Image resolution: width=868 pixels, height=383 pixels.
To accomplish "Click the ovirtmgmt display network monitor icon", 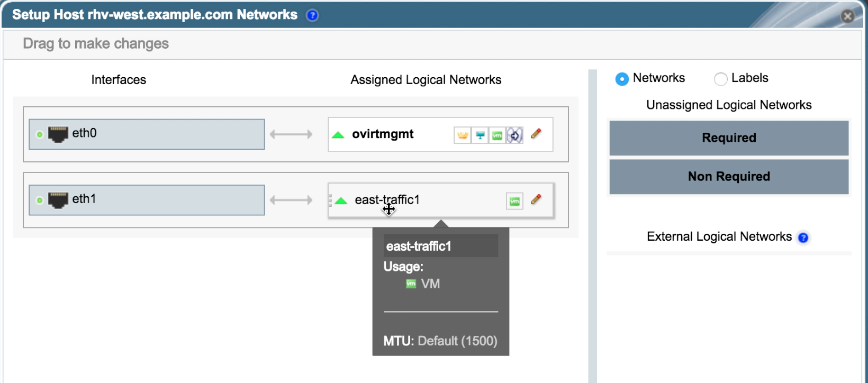I will [480, 135].
